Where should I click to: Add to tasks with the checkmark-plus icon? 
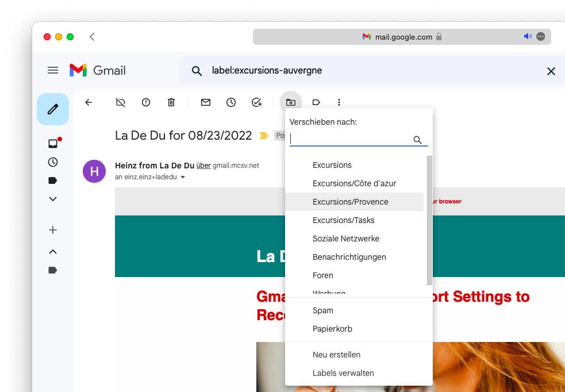(x=256, y=102)
